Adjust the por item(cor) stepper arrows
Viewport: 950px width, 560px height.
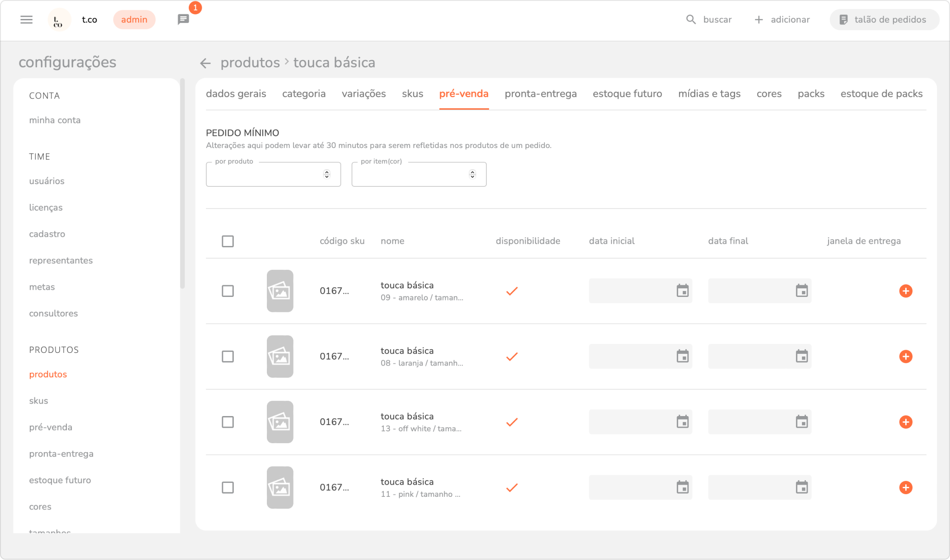coord(472,174)
